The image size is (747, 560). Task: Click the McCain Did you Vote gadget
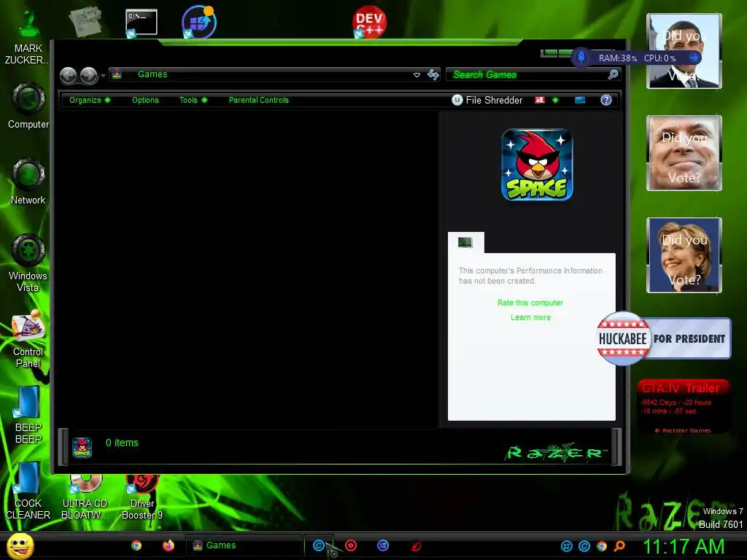(684, 153)
